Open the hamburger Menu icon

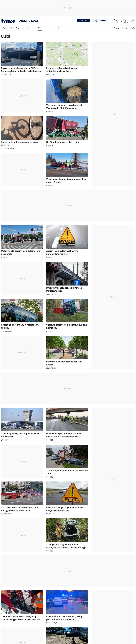coord(133,21)
